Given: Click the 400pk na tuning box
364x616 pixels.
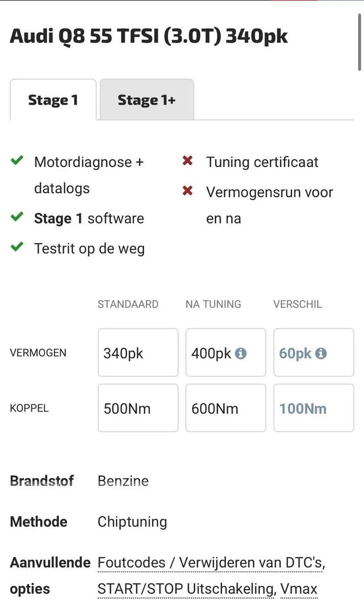Looking at the screenshot, I should coord(226,352).
